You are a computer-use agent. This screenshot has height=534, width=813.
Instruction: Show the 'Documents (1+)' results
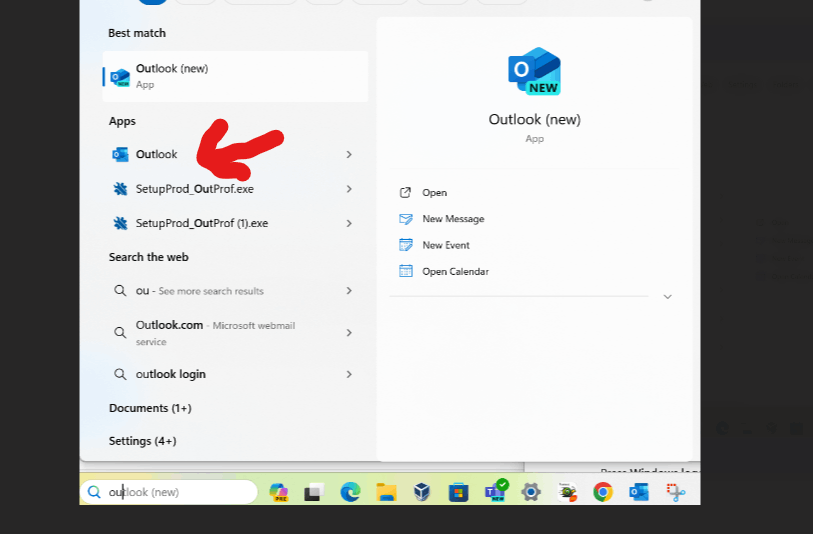pos(150,408)
